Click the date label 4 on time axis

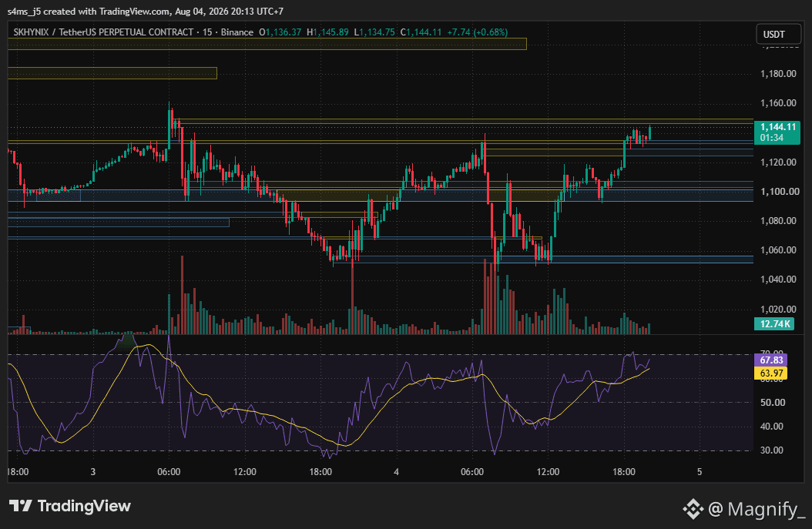396,471
